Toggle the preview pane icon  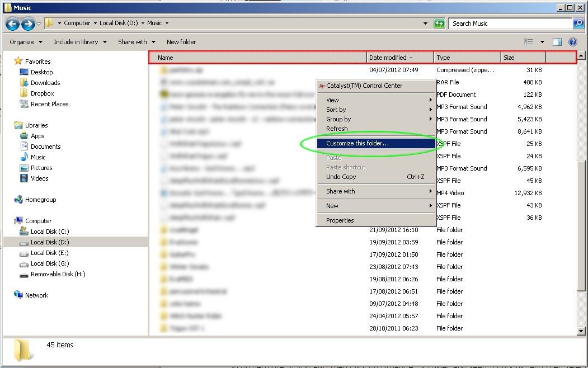pyautogui.click(x=557, y=42)
